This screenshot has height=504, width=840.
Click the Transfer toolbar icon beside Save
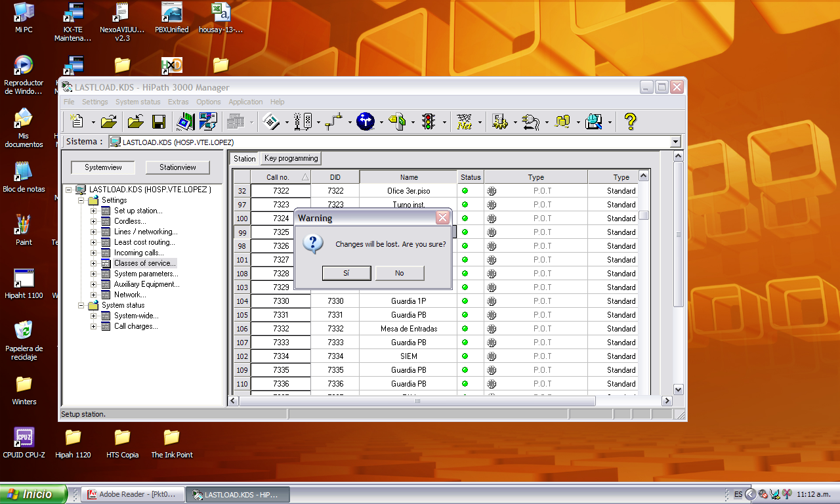click(x=184, y=121)
